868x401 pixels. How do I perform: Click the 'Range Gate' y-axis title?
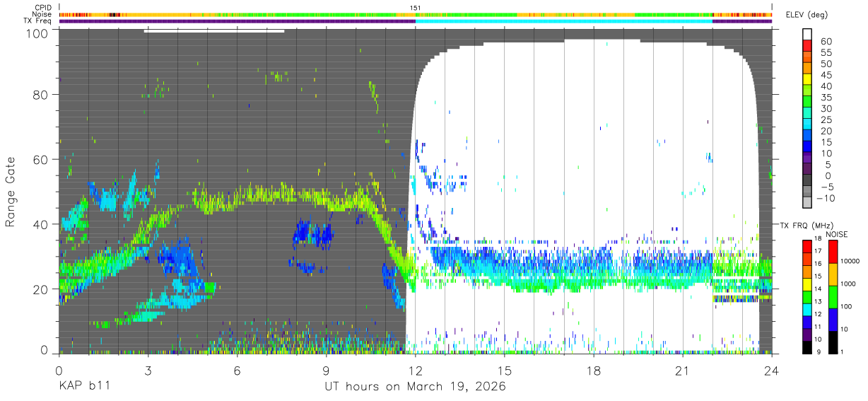[10, 192]
